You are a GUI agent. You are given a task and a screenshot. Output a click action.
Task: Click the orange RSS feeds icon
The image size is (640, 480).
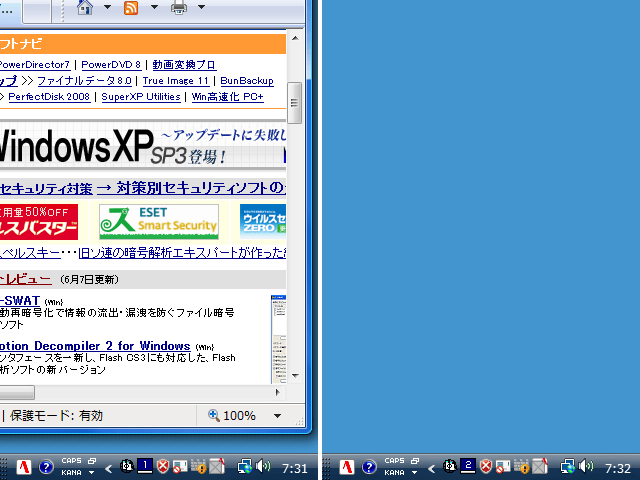pos(131,7)
